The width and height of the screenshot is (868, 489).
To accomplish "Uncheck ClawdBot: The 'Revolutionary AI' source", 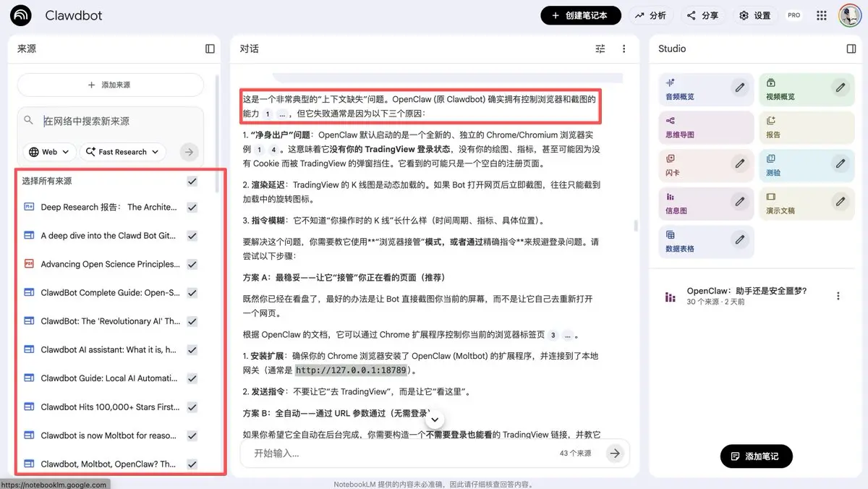I will (x=192, y=321).
